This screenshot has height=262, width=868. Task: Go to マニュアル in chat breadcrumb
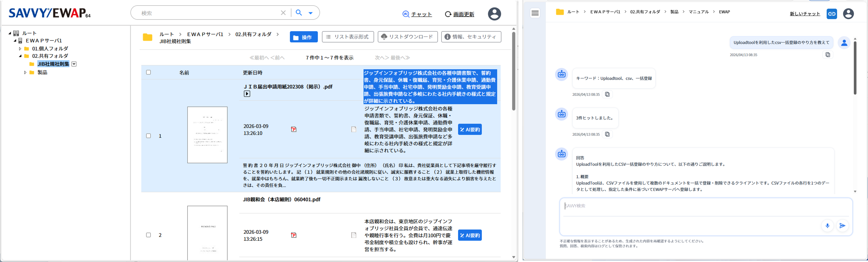coord(699,12)
